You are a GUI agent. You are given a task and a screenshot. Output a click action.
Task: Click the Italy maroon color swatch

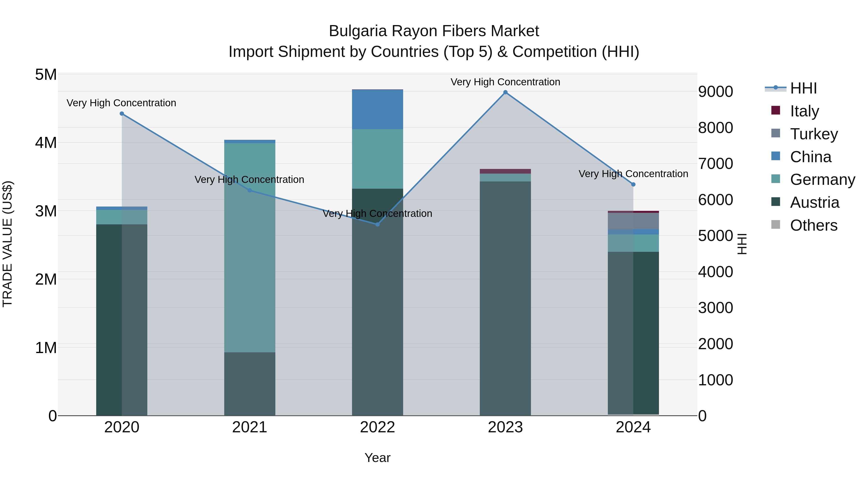click(776, 110)
